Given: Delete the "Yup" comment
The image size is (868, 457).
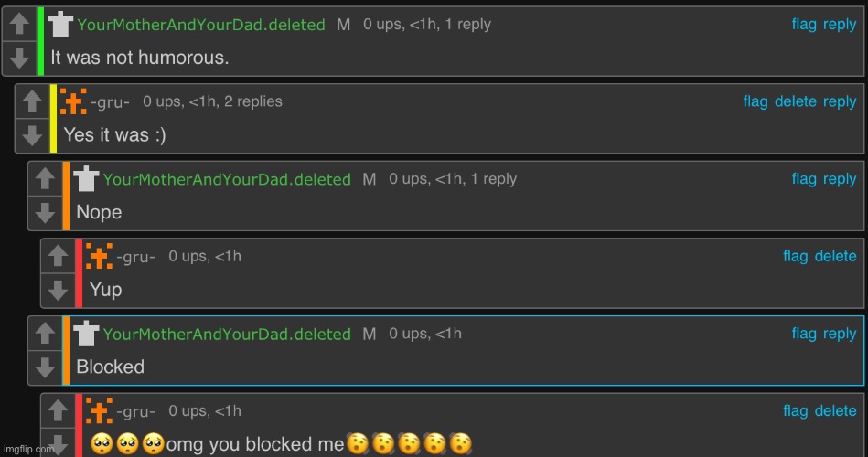Looking at the screenshot, I should coord(835,256).
